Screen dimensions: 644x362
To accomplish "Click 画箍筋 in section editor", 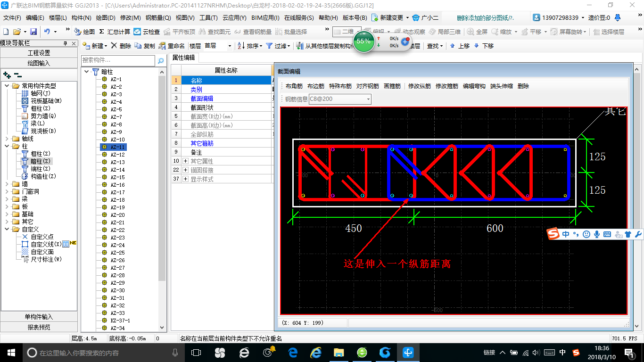I will [x=392, y=86].
